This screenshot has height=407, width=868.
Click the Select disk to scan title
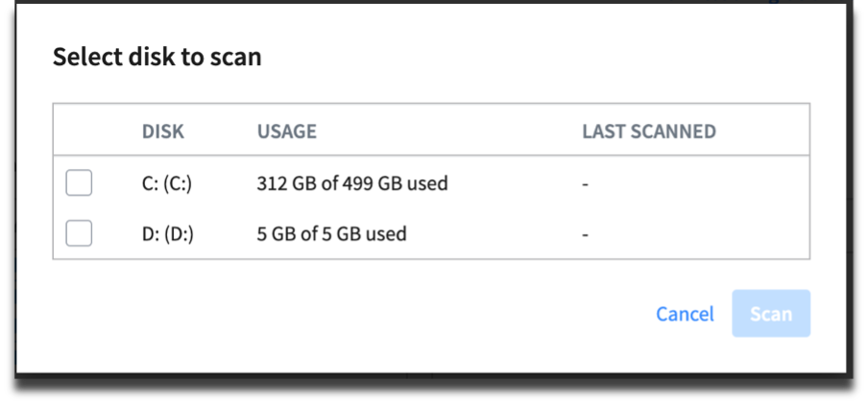coord(157,58)
